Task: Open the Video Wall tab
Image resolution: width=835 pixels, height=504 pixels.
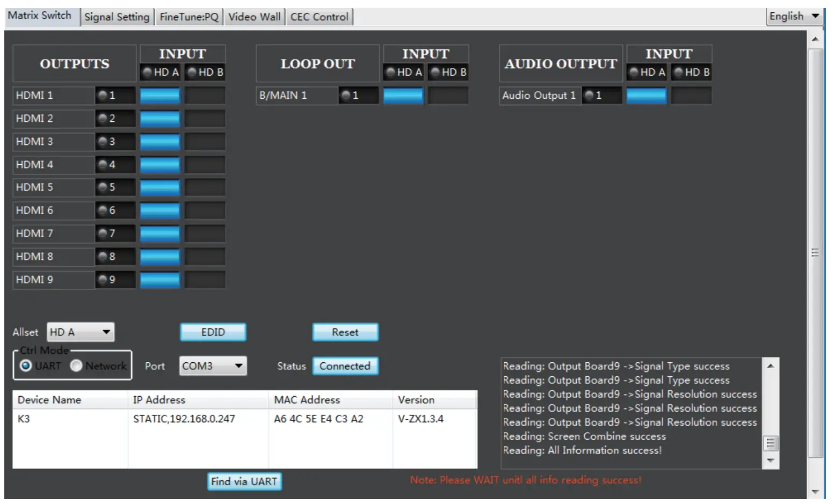Action: point(254,16)
